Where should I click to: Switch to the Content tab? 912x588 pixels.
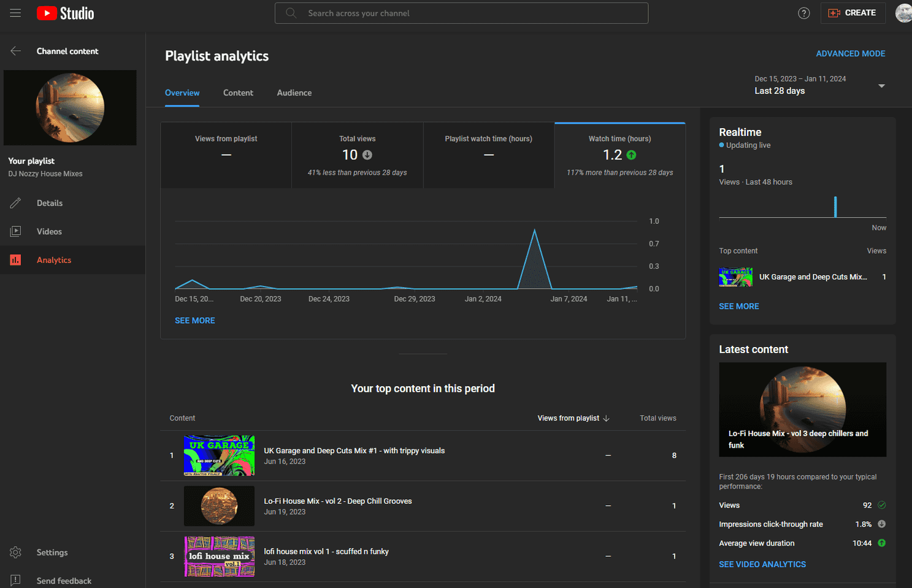(238, 93)
